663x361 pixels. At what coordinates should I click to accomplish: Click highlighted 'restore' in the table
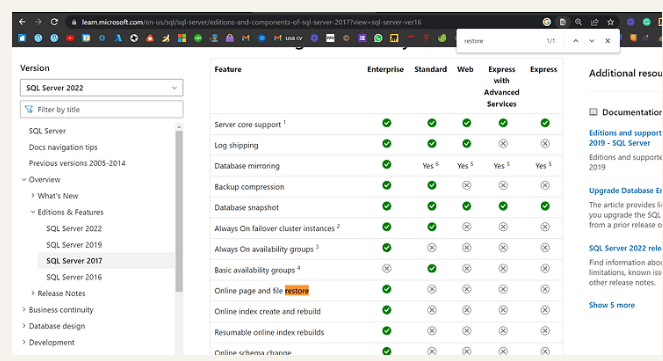click(297, 290)
